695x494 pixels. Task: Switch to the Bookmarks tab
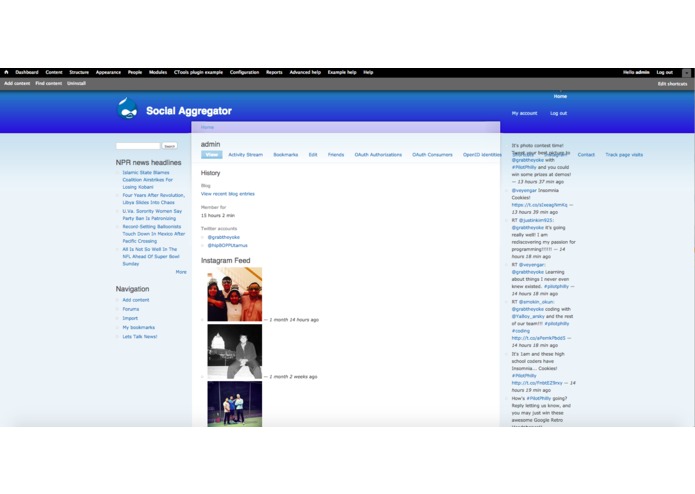(285, 155)
